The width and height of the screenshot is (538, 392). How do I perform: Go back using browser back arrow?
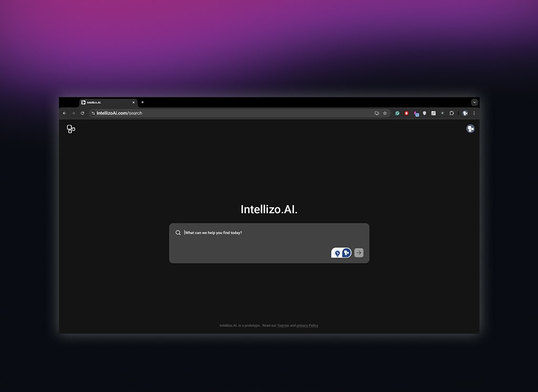click(65, 113)
